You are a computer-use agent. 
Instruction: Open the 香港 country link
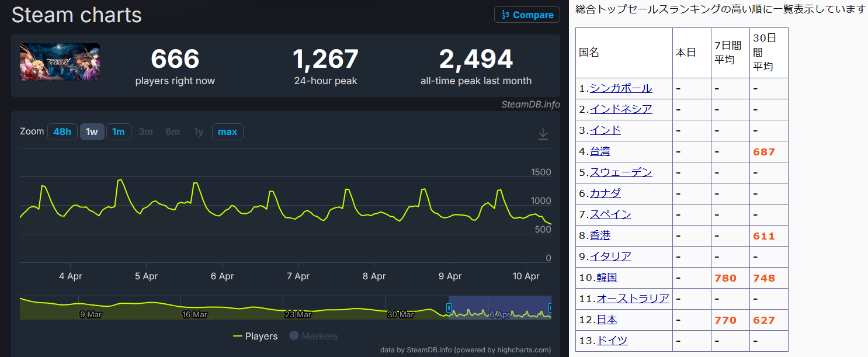[x=600, y=235]
